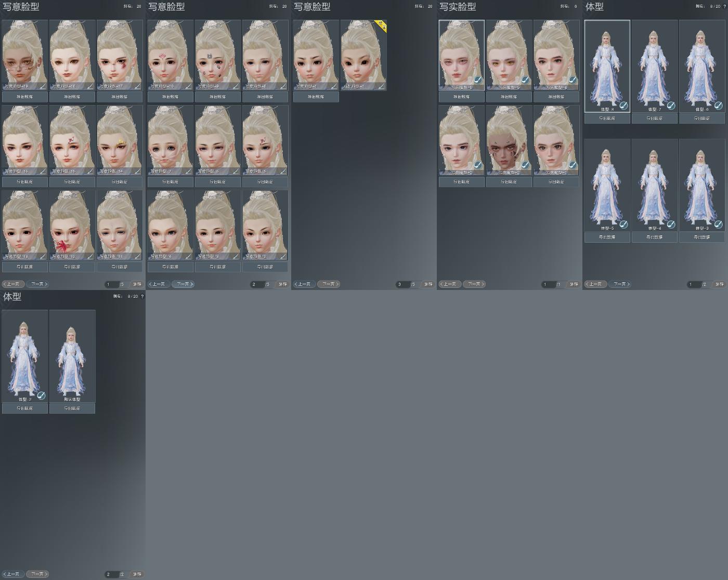Choose the dark-skinned 写实脸型-2 face preset
728x580 pixels.
pos(509,140)
